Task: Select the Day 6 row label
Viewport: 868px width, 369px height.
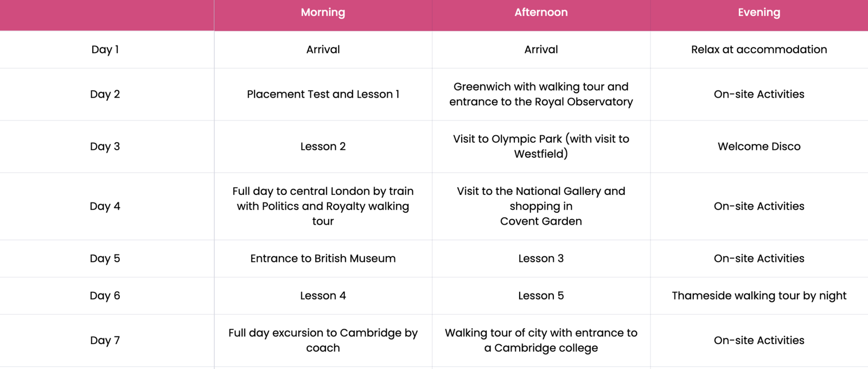Action: click(105, 296)
